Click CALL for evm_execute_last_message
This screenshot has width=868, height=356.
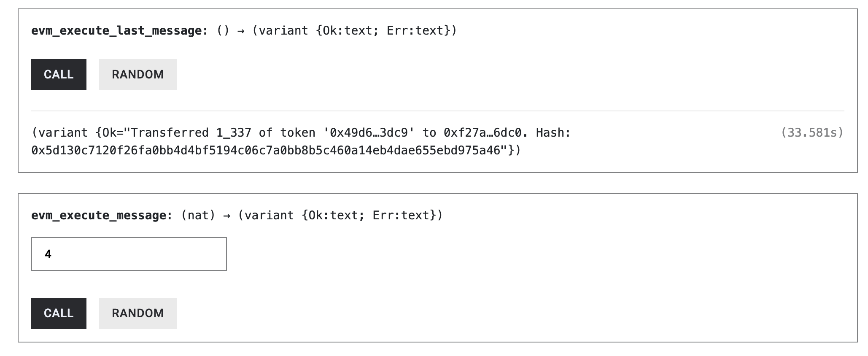(x=58, y=74)
